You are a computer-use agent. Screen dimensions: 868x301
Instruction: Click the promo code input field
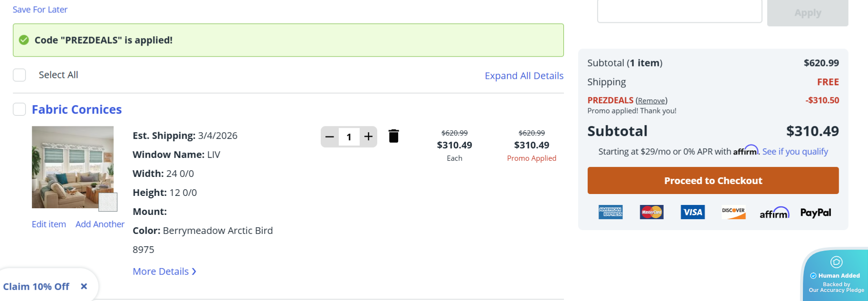coord(679,11)
